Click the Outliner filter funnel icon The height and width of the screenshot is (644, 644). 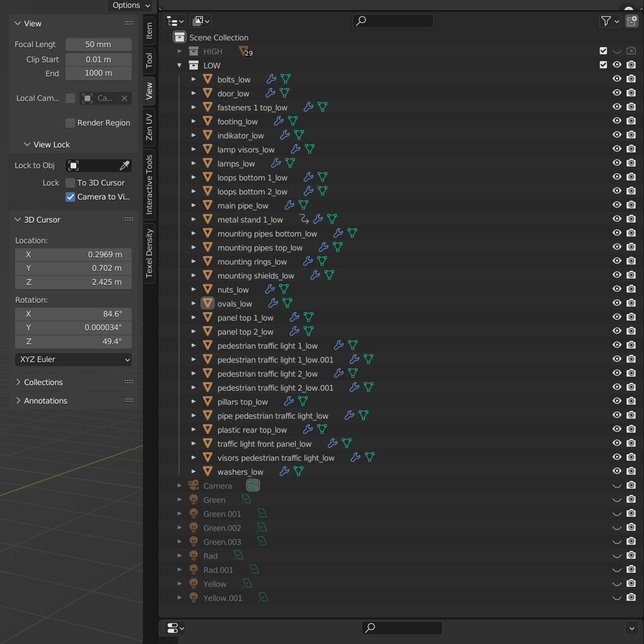point(606,21)
